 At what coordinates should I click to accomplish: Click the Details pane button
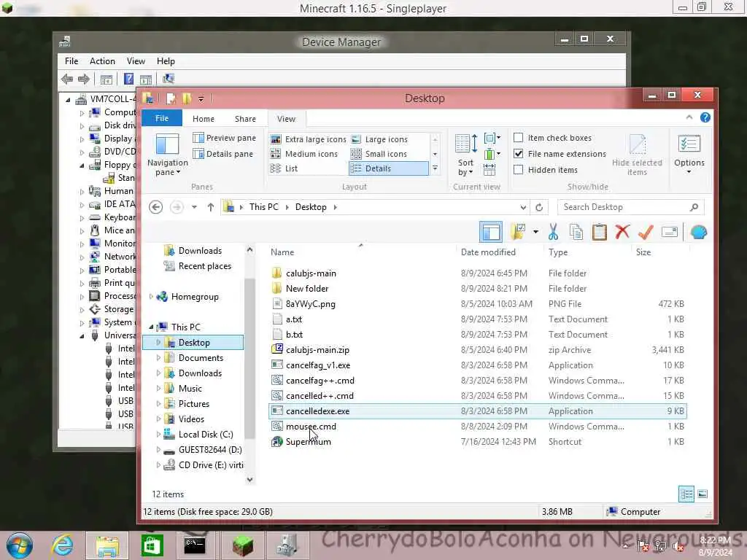click(223, 154)
